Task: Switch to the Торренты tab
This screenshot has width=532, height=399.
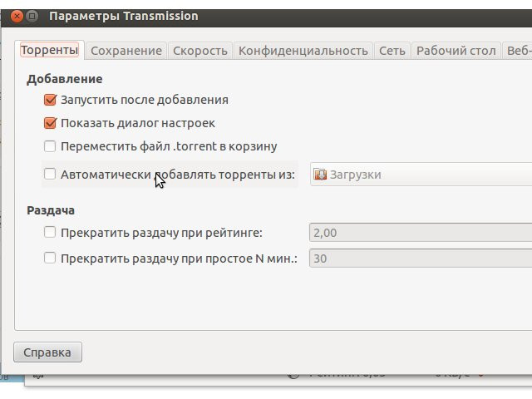Action: 50,50
